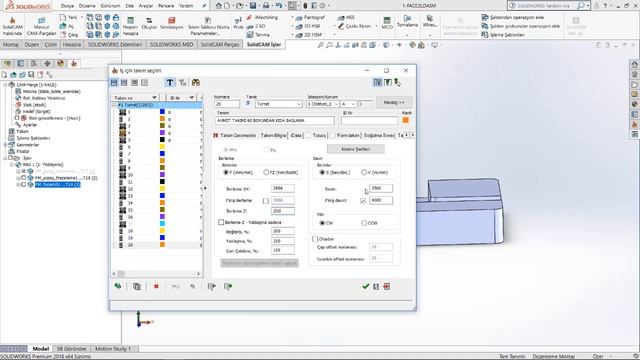
Task: Collapse the Turret node in tool list
Action: 114,105
